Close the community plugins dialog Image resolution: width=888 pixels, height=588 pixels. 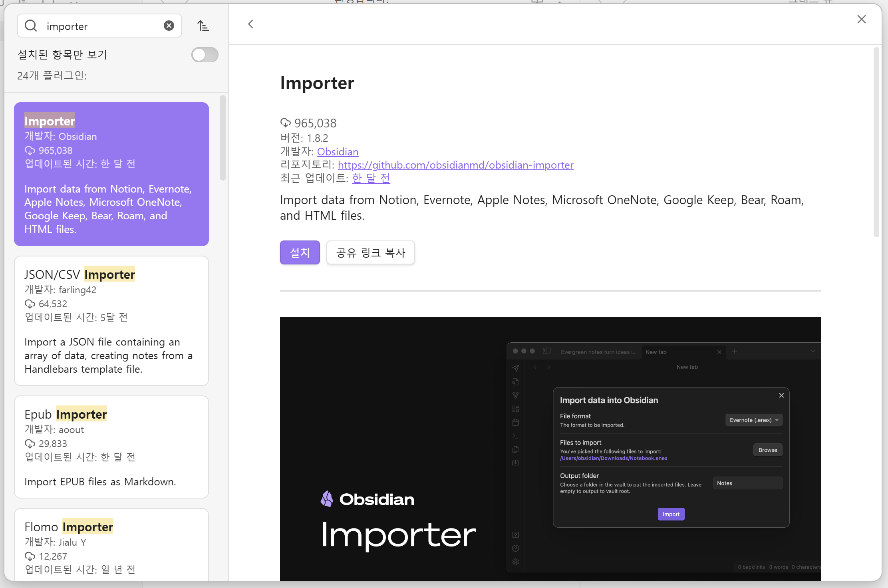click(861, 20)
